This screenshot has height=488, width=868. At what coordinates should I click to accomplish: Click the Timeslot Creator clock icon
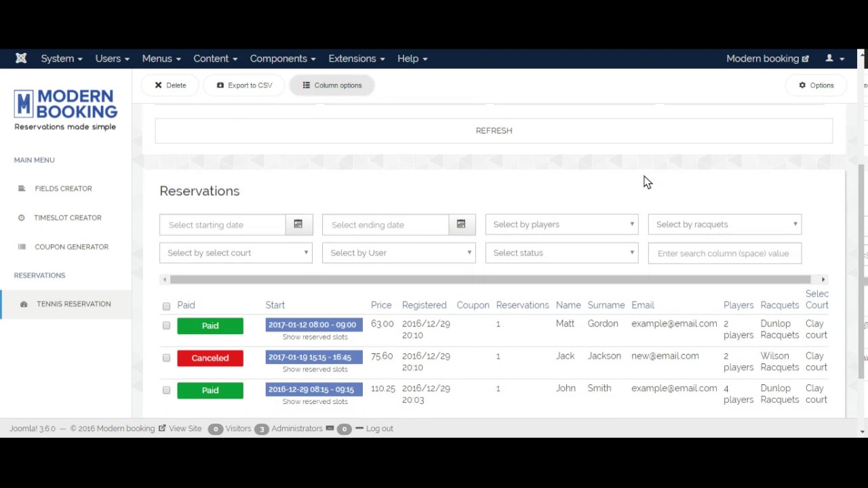(x=21, y=218)
